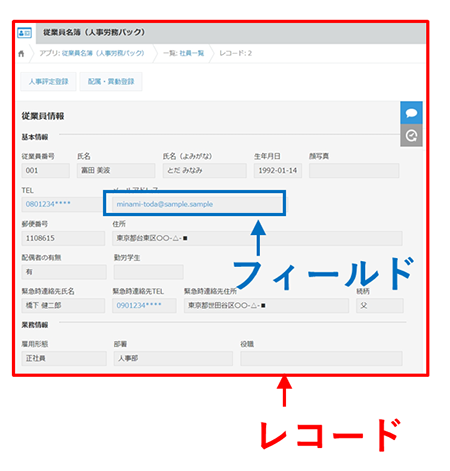Select the birth date value 1992-01-14
The width and height of the screenshot is (450, 471).
(x=278, y=171)
